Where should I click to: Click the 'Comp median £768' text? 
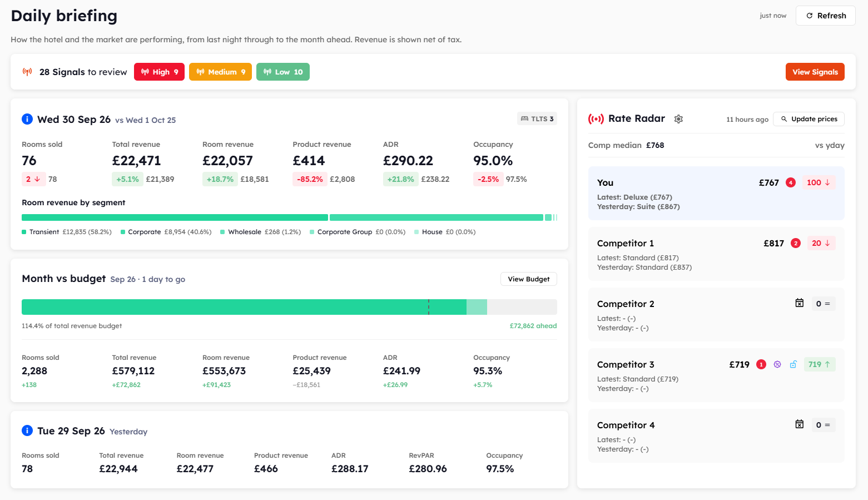(x=626, y=145)
